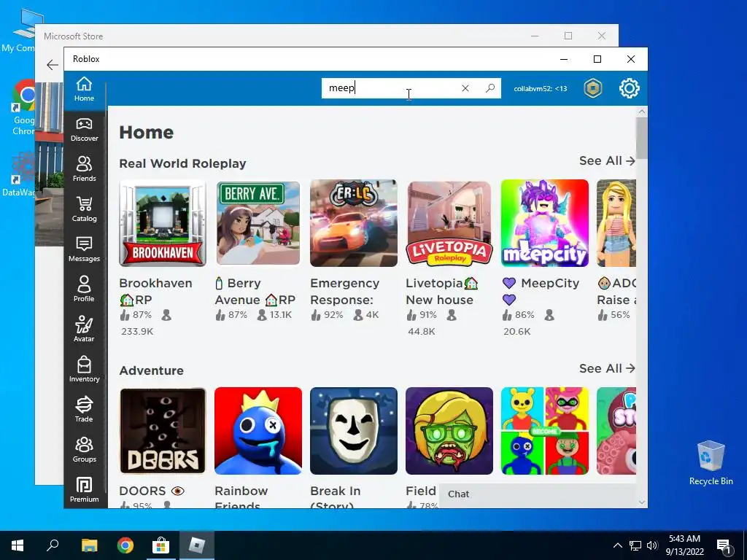Open the Berry Ave game thumbnail
Image resolution: width=747 pixels, height=560 pixels.
[x=258, y=223]
